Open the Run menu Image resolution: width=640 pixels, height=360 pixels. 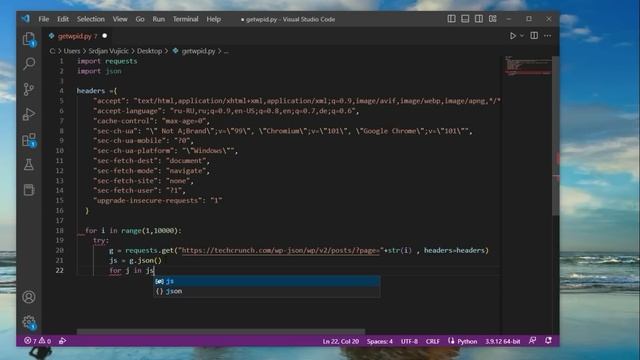click(x=159, y=19)
